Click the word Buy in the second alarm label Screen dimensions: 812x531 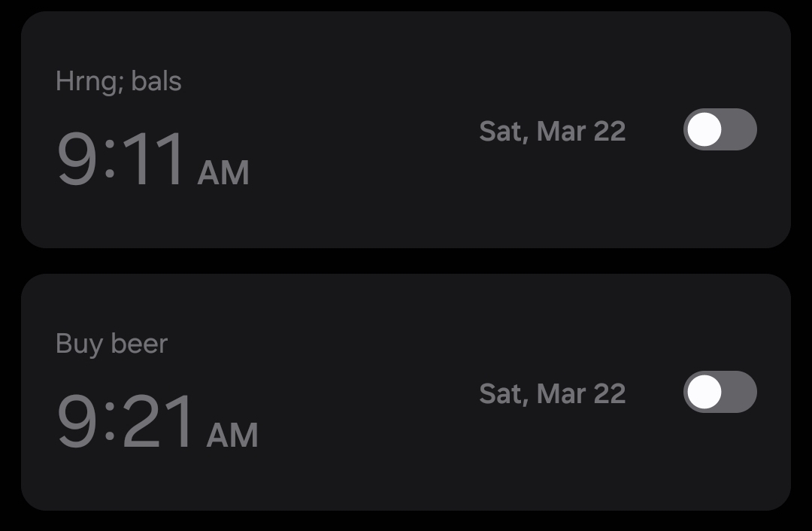[79, 344]
